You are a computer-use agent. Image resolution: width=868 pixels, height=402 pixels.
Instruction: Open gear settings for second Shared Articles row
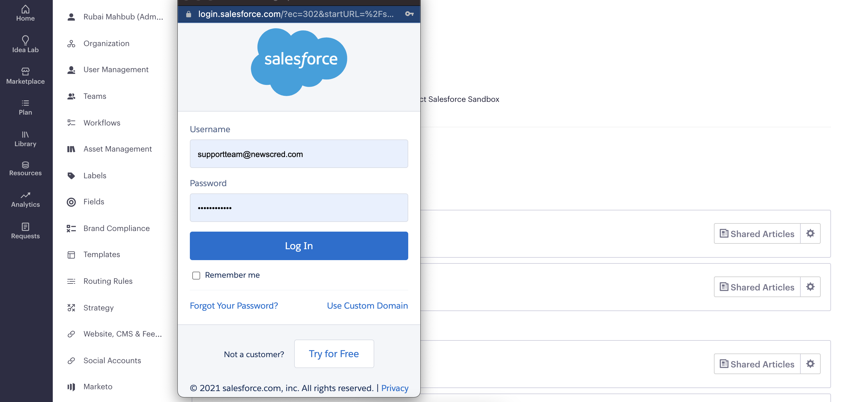(810, 287)
